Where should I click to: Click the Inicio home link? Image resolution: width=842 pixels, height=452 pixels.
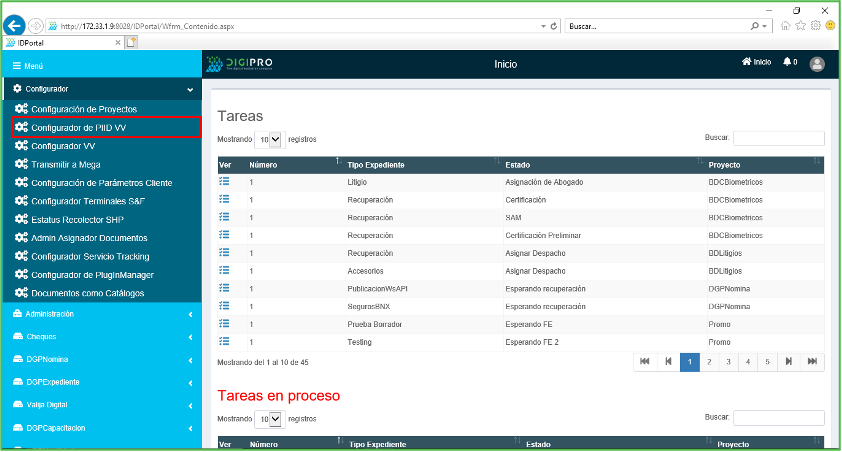click(x=756, y=62)
